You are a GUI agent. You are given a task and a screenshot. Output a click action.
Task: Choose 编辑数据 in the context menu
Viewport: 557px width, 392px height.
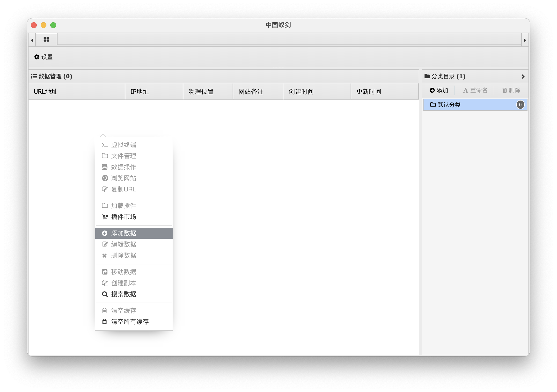[134, 245]
